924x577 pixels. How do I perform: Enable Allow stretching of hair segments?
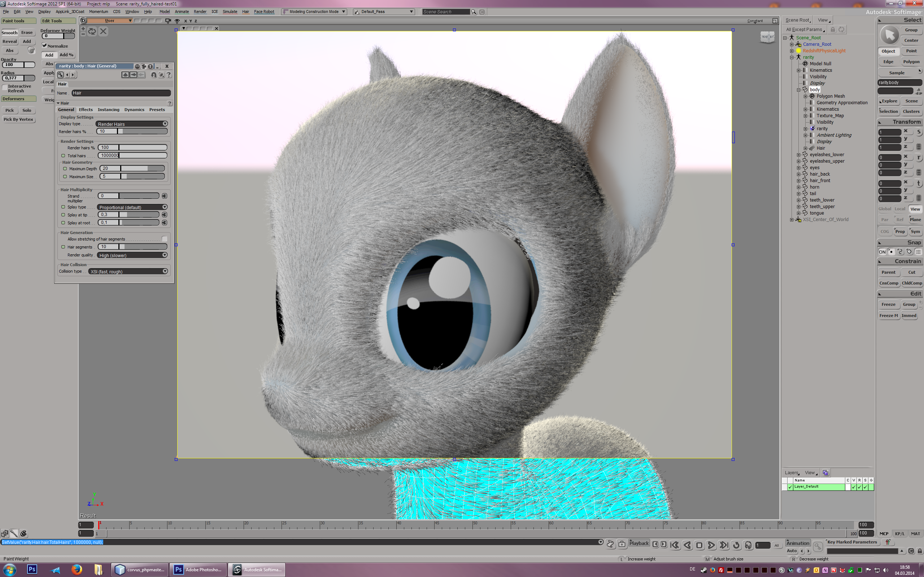point(164,239)
